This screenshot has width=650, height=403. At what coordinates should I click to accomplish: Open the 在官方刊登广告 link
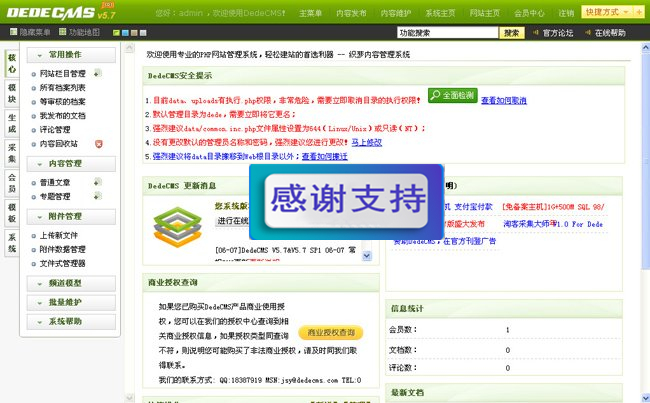[x=469, y=241]
